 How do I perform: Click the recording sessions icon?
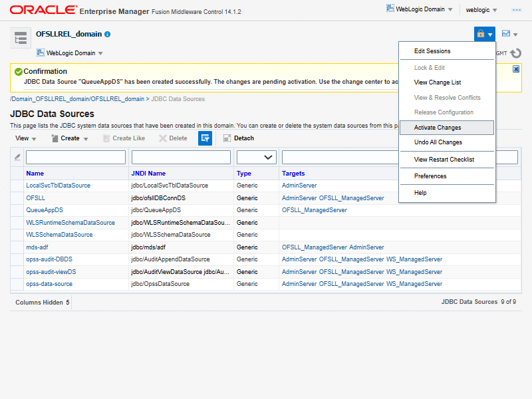pyautogui.click(x=506, y=34)
